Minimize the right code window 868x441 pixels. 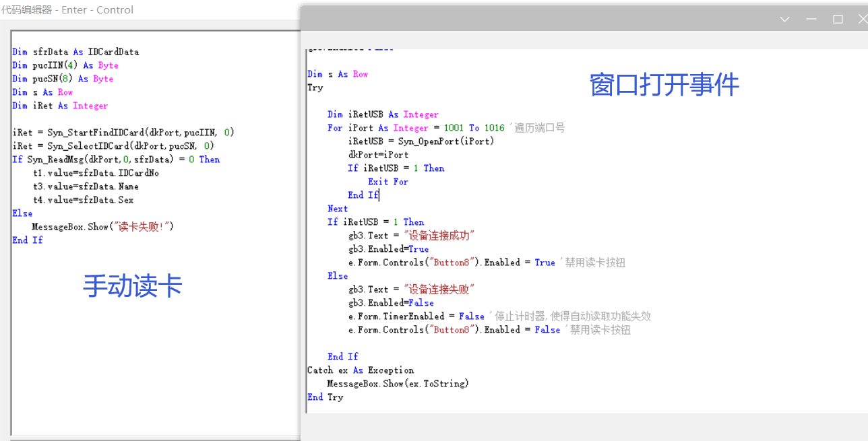tap(811, 20)
